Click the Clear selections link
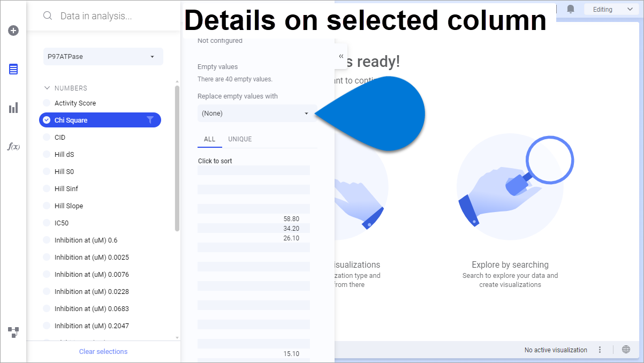This screenshot has height=363, width=644. [x=103, y=351]
